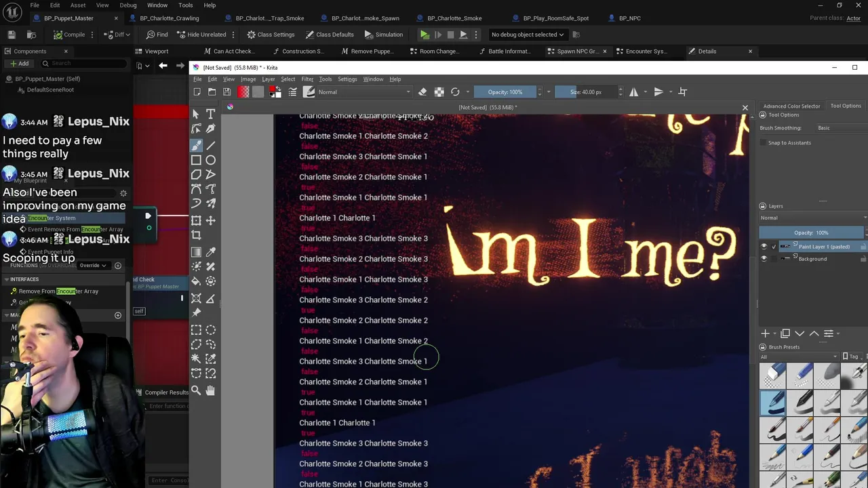Viewport: 868px width, 488px height.
Task: Choose the Contiguous Selection wand tool
Action: pos(196,359)
